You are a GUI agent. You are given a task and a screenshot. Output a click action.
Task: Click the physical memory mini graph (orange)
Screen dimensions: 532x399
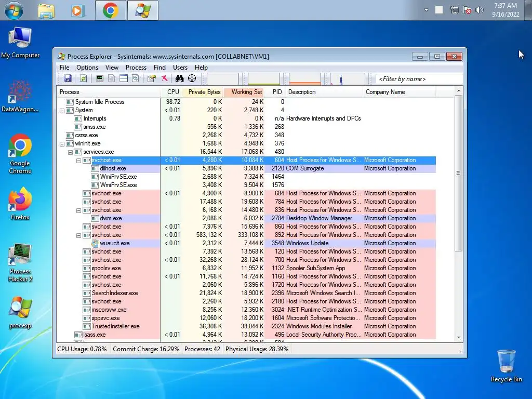pyautogui.click(x=305, y=79)
